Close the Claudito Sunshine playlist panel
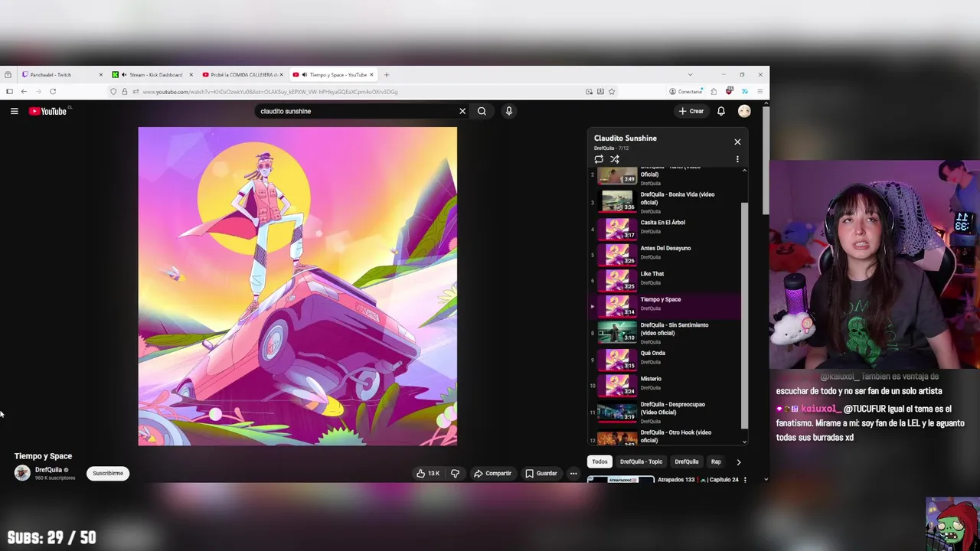980x551 pixels. tap(737, 142)
